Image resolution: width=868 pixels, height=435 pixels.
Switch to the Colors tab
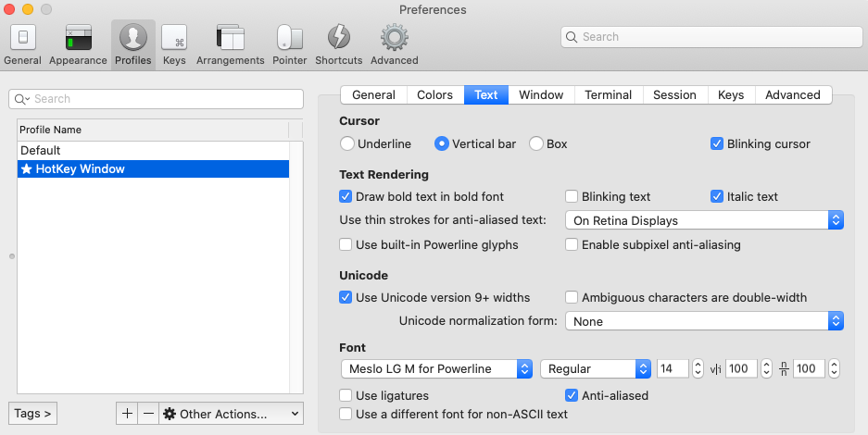click(435, 95)
